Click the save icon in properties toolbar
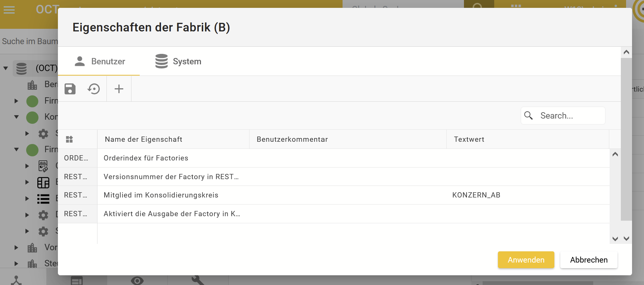The image size is (644, 285). pos(70,89)
